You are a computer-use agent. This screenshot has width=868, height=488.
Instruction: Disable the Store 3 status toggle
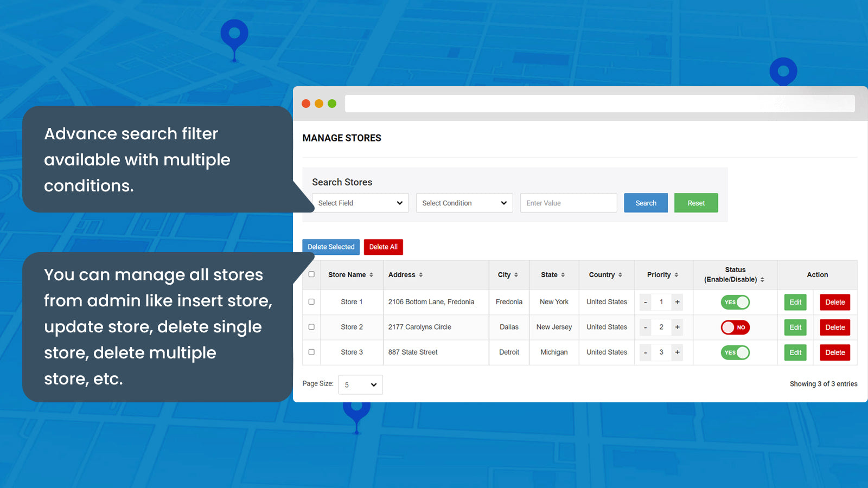click(735, 352)
